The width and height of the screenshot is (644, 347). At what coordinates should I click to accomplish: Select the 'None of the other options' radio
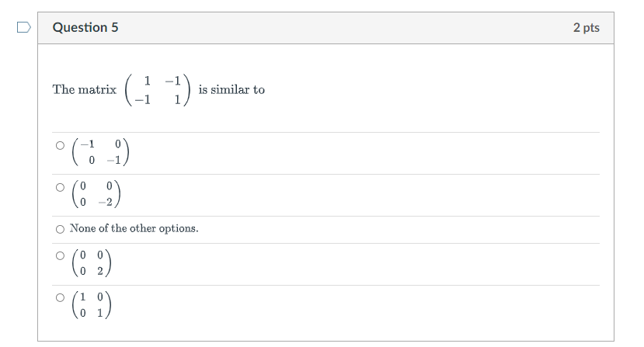coord(60,229)
